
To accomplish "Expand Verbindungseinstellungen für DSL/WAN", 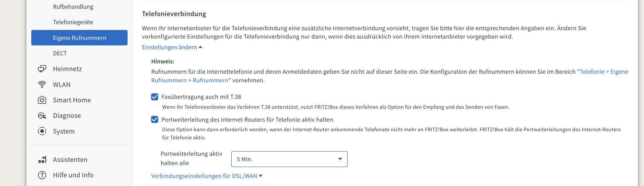I will 207,176.
